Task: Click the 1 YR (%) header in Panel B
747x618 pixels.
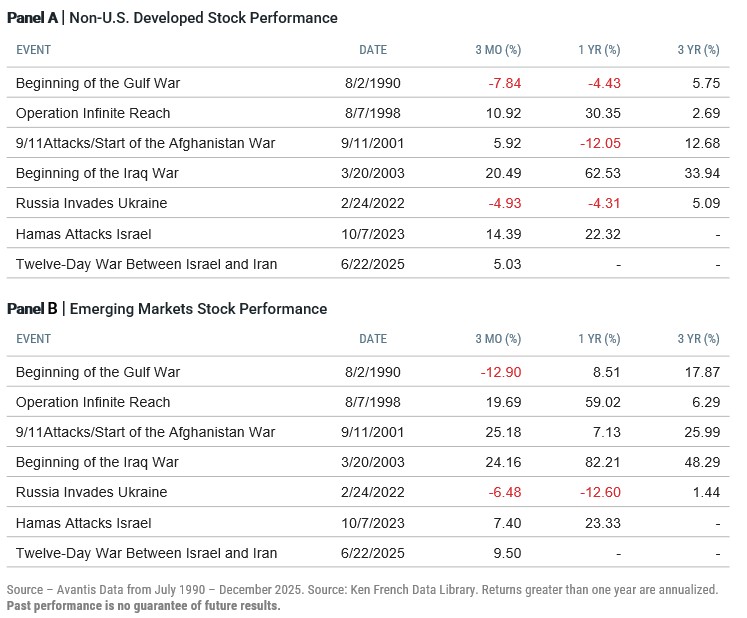Action: pos(598,339)
